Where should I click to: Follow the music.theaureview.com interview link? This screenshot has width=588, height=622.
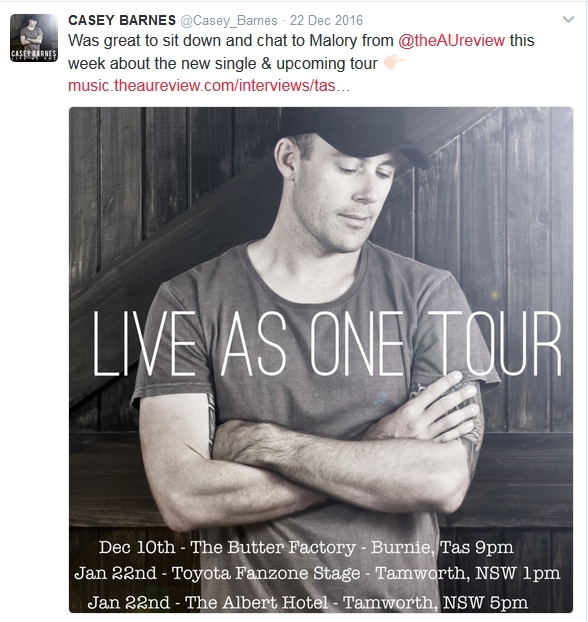(x=209, y=85)
